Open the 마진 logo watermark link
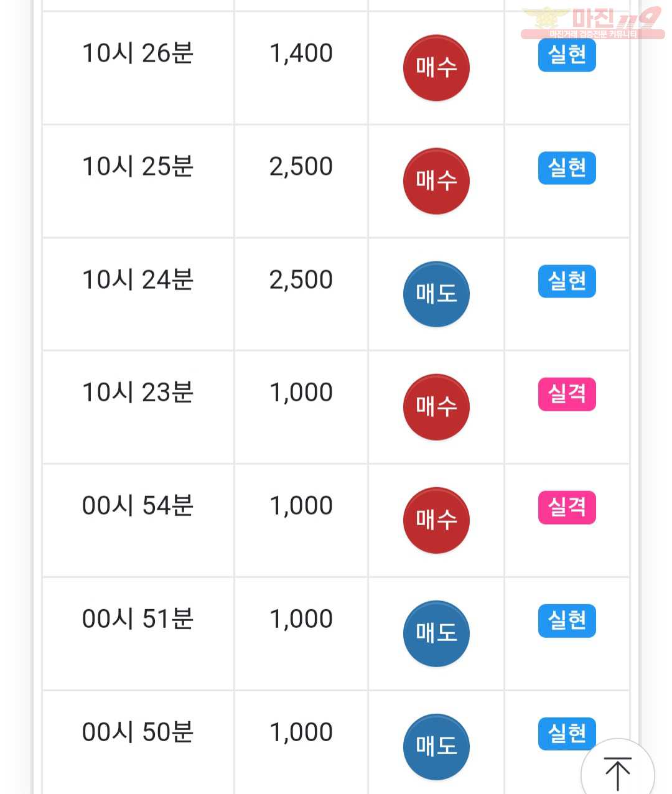 pos(592,22)
